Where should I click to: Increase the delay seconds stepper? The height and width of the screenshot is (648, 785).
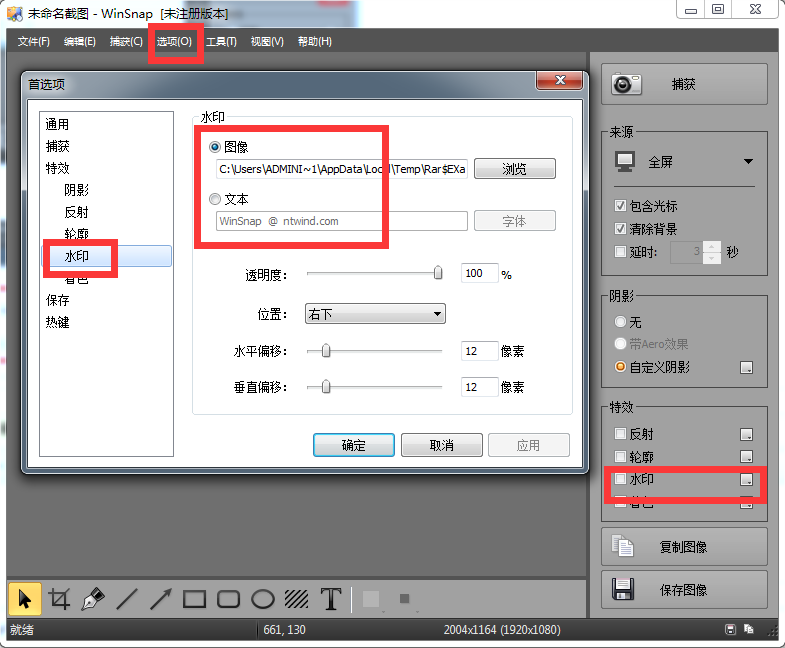(x=711, y=246)
